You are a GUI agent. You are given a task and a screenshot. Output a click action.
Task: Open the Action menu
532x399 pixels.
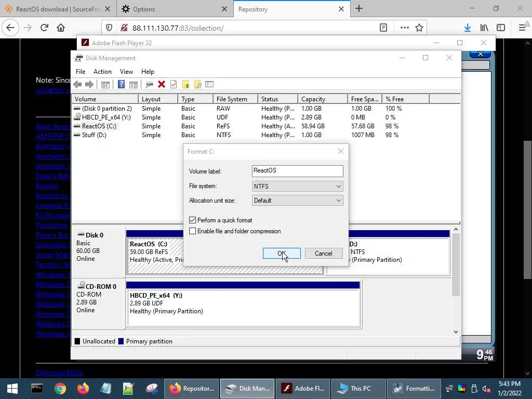[102, 72]
